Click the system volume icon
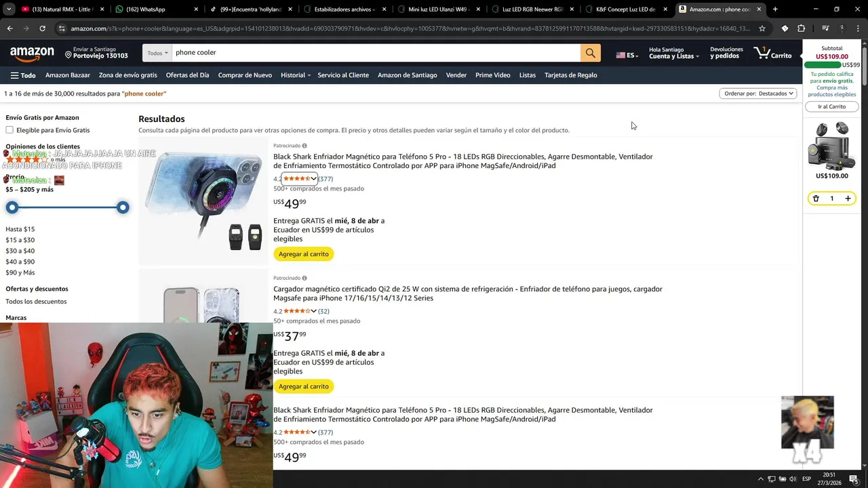 click(x=793, y=479)
